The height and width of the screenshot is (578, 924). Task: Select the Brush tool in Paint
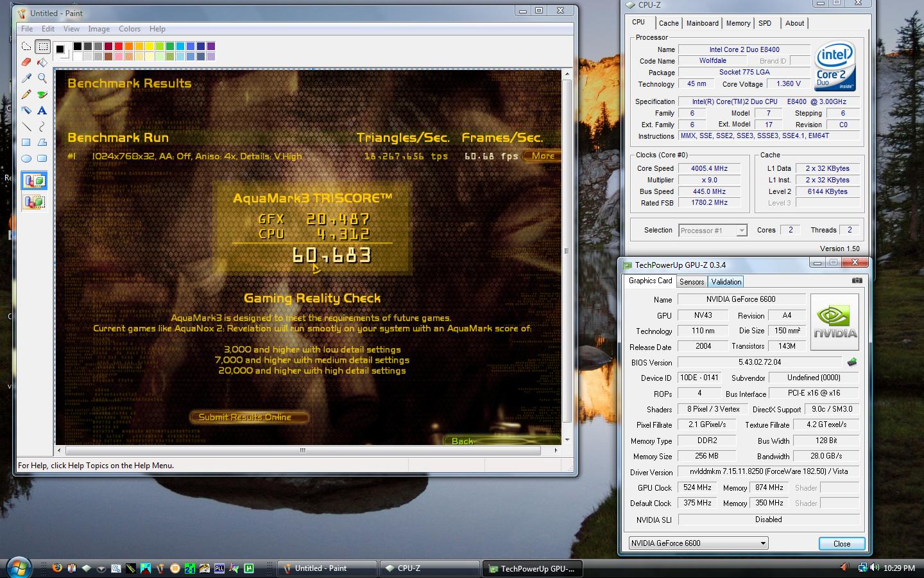42,94
